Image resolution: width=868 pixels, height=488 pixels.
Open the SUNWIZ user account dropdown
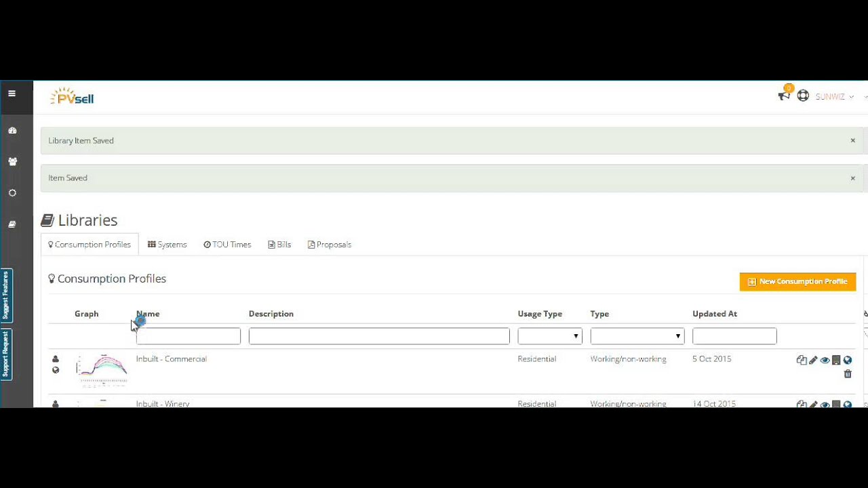pos(834,97)
